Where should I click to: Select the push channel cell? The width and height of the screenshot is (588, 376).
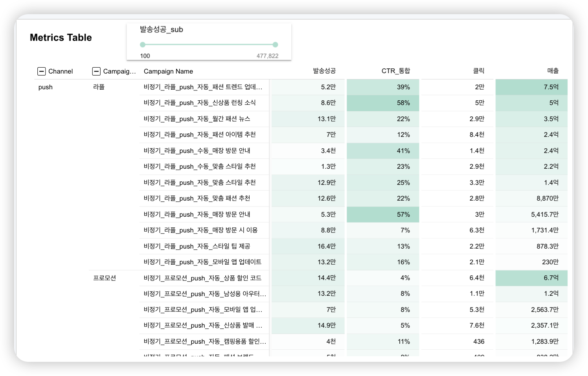[46, 87]
